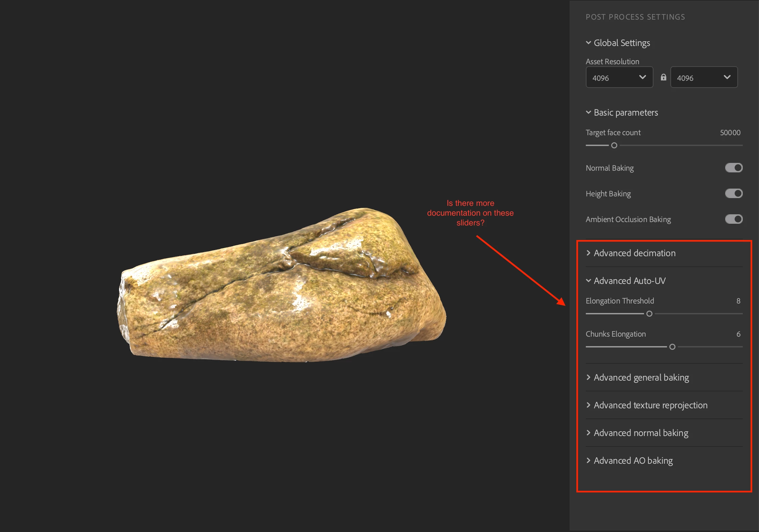Disable the Normal Baking toggle

point(734,168)
